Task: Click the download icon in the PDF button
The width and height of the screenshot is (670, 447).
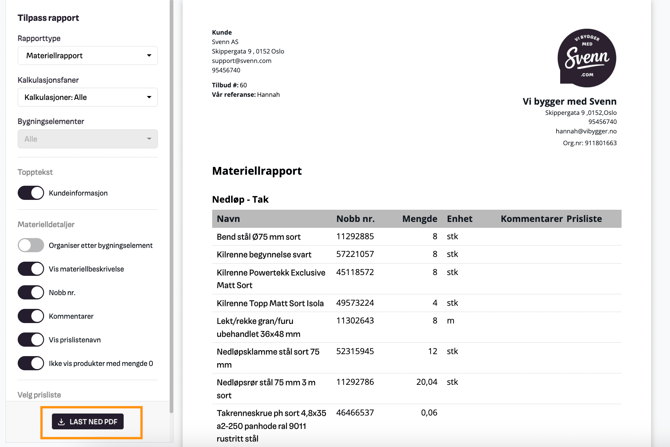Action: (x=62, y=422)
